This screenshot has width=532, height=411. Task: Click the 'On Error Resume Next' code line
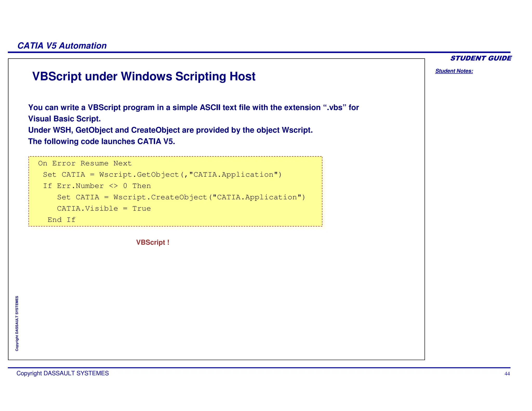click(x=85, y=163)
